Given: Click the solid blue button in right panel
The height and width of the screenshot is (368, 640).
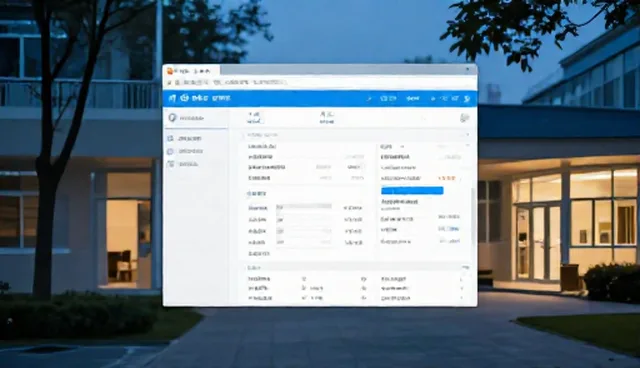Looking at the screenshot, I should [x=412, y=191].
